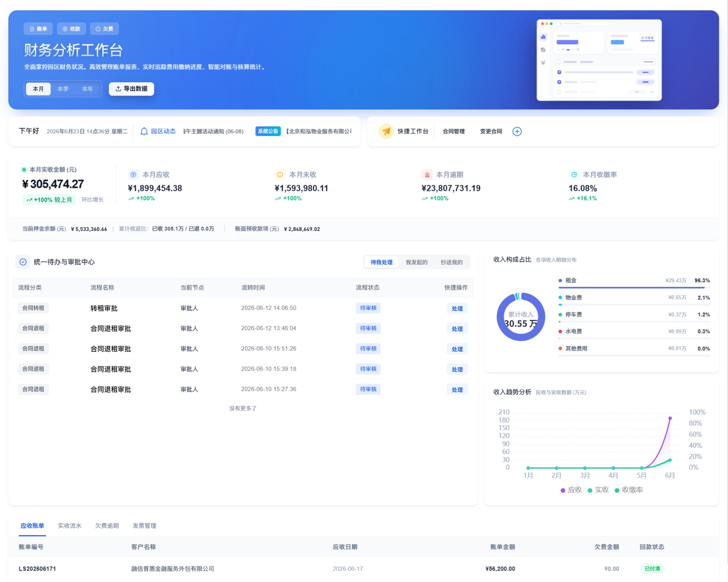Switch period to 本年

tap(88, 89)
